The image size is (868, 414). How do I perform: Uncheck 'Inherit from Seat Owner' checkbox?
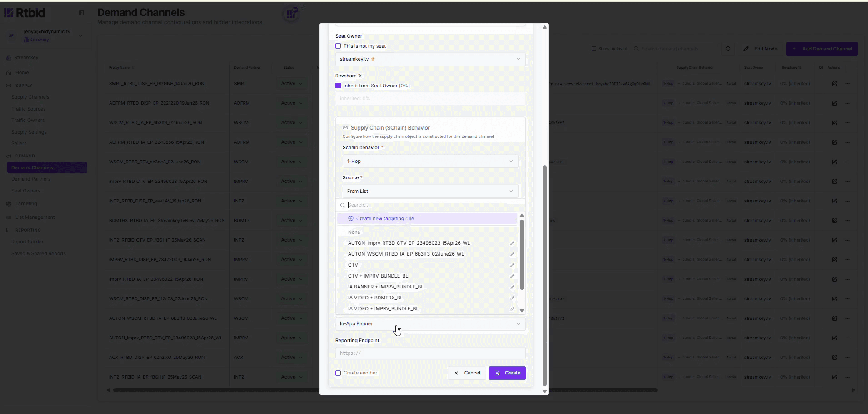click(x=338, y=86)
